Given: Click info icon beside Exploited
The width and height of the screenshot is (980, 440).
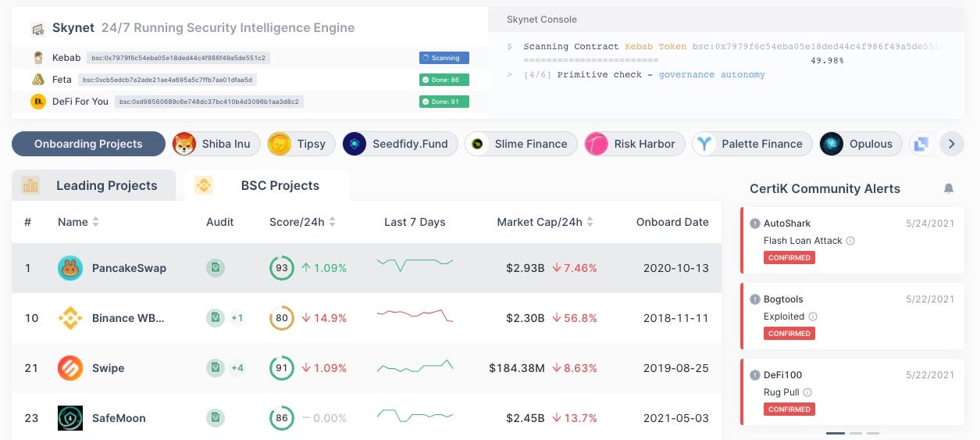Looking at the screenshot, I should coord(813,317).
